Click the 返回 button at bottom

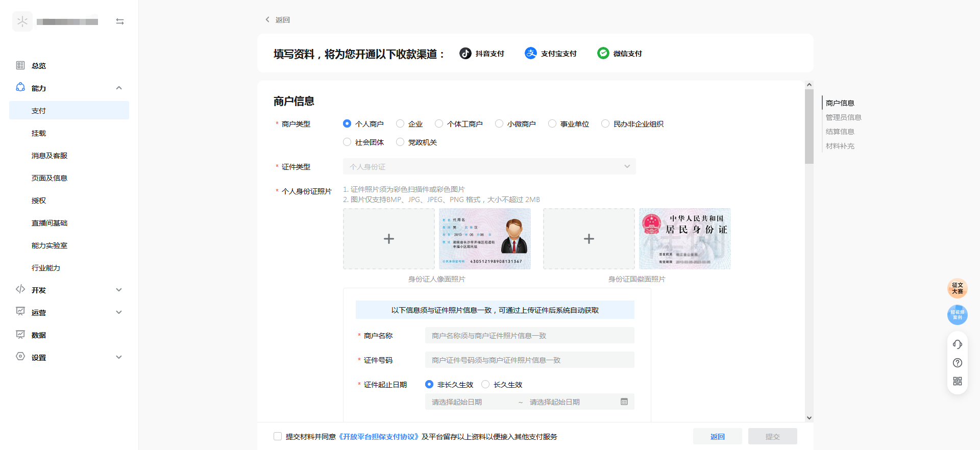coord(717,436)
